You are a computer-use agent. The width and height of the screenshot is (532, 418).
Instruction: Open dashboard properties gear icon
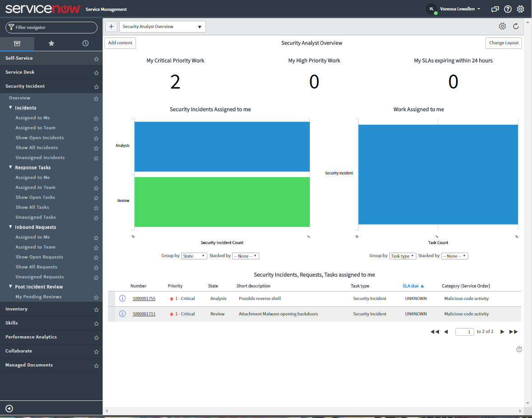pyautogui.click(x=503, y=27)
